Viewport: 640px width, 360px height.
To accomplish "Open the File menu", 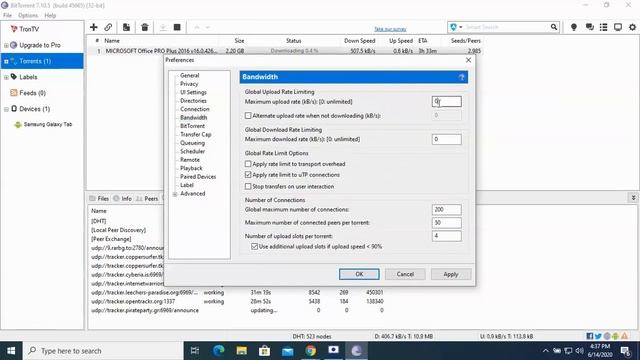I will click(7, 15).
